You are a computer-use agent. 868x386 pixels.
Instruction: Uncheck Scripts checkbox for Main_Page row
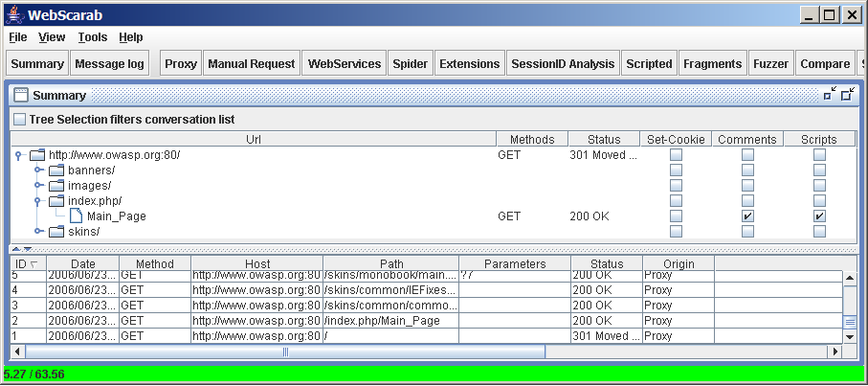[820, 216]
